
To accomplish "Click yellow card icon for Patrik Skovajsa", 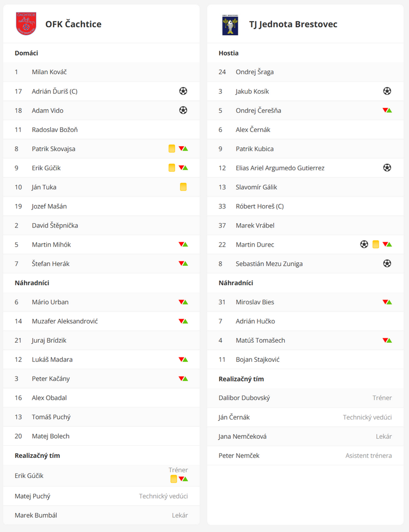I will (172, 148).
